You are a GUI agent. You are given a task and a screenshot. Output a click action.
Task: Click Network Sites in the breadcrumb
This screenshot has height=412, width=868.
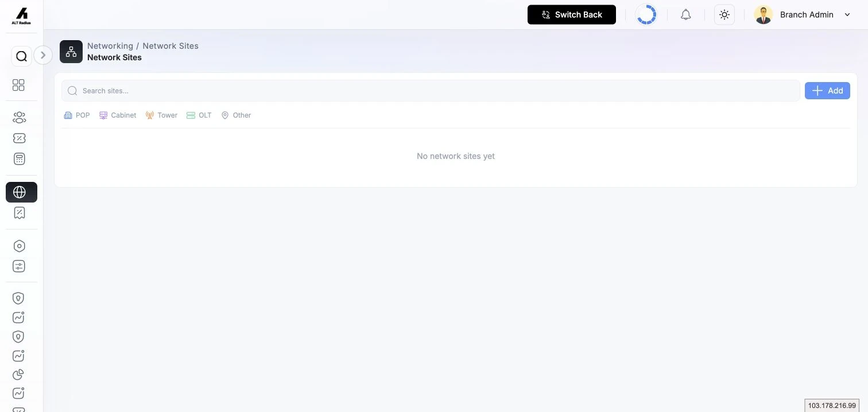170,46
